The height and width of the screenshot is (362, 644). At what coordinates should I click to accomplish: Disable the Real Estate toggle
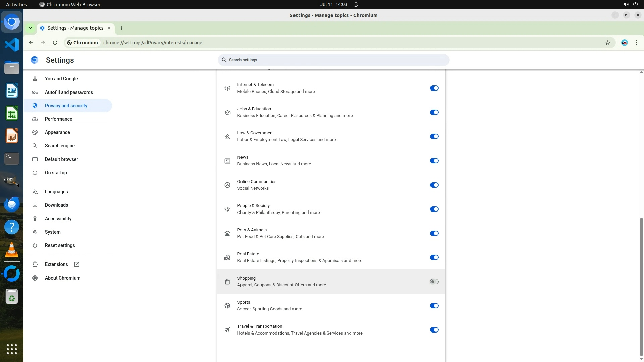click(x=434, y=257)
